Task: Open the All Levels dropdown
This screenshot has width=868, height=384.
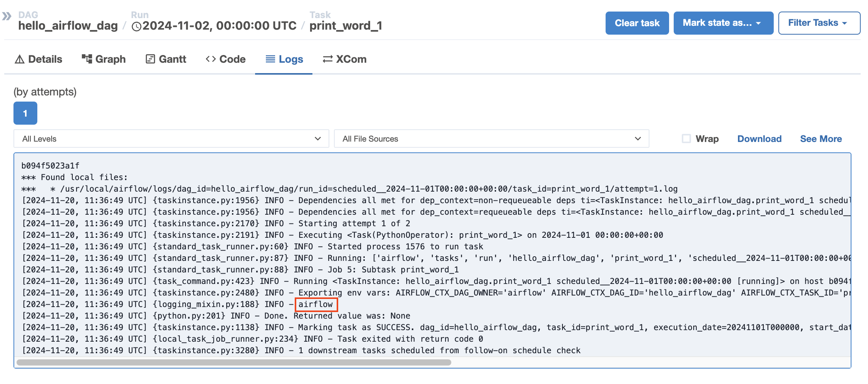Action: 171,139
